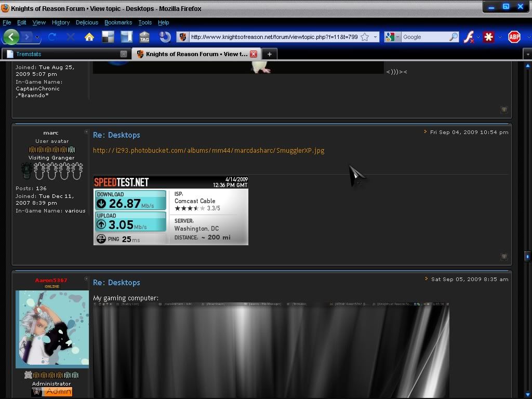Open the Help menu

point(163,22)
